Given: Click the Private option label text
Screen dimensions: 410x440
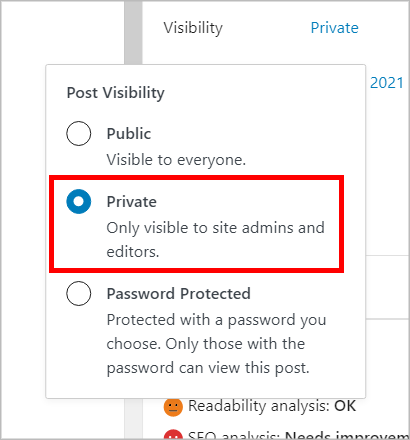Looking at the screenshot, I should pyautogui.click(x=132, y=202).
